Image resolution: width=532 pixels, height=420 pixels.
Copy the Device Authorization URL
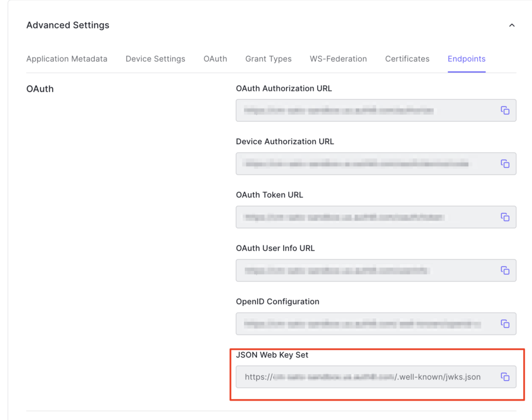tap(505, 163)
